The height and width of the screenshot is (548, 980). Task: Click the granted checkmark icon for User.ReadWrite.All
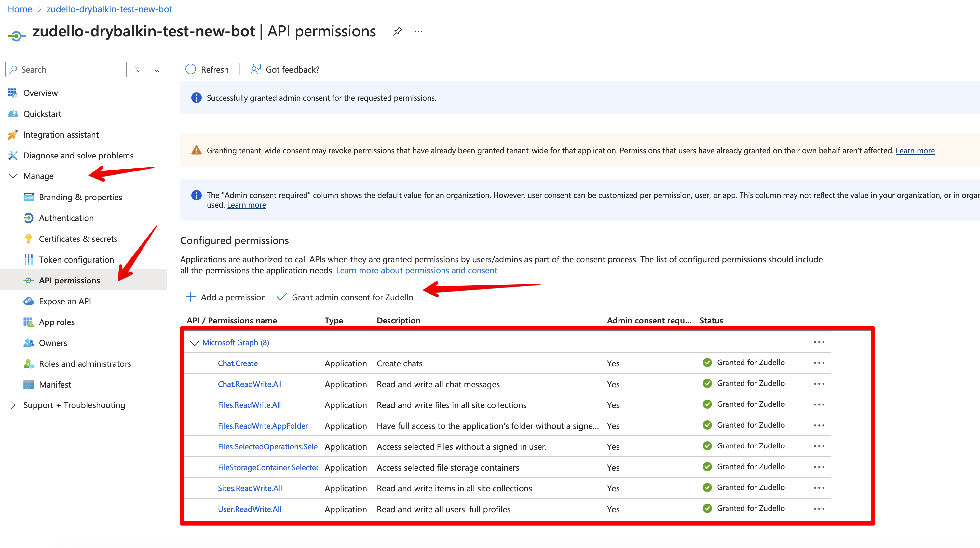coord(707,508)
